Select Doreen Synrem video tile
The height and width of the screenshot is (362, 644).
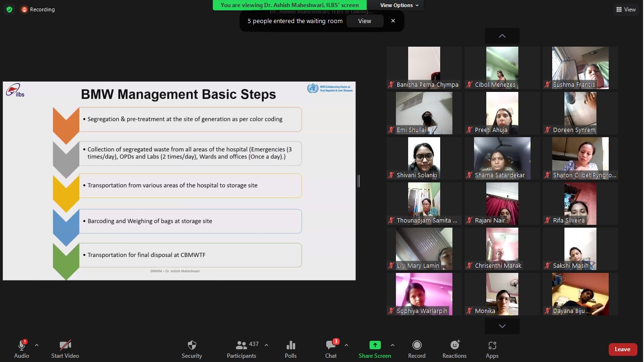[x=580, y=113]
